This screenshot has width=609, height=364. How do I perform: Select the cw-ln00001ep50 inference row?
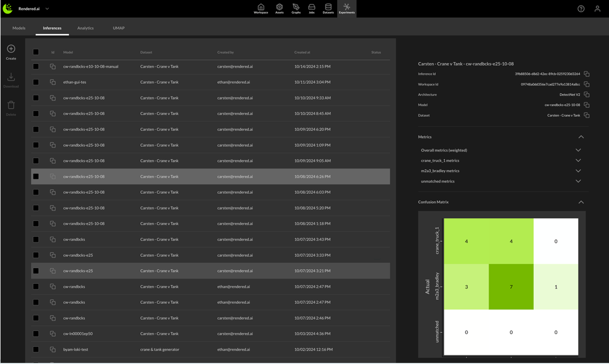(157, 334)
